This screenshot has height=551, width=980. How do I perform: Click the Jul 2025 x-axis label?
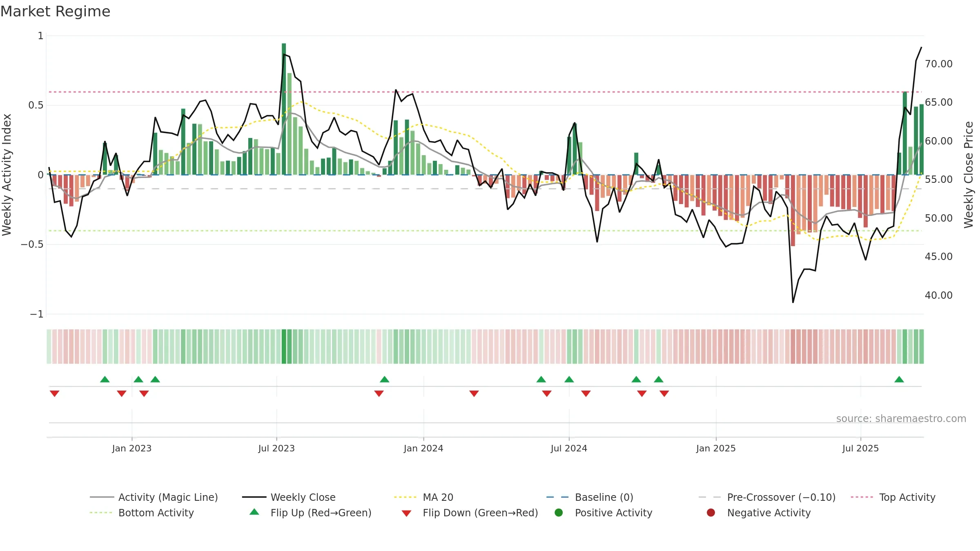pyautogui.click(x=860, y=448)
